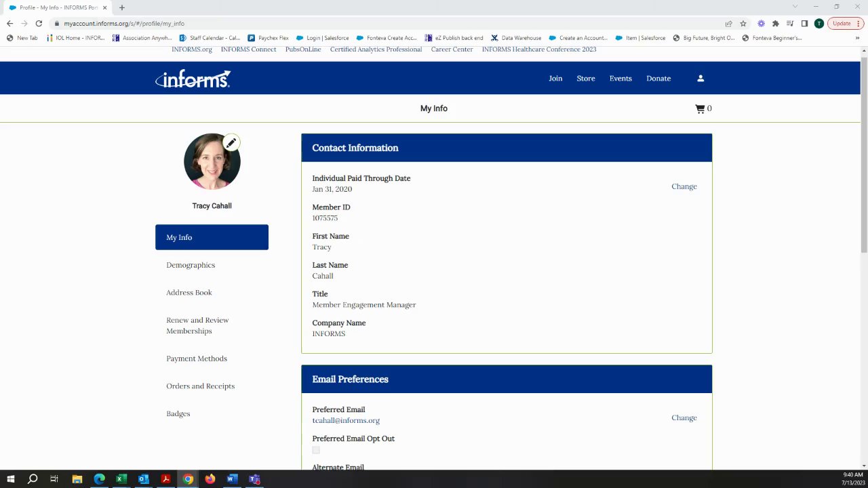Open the user account icon in header

pyautogui.click(x=701, y=79)
